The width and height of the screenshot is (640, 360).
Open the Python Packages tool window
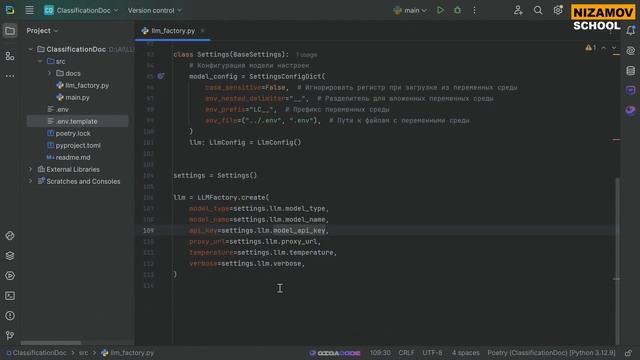coord(10,236)
